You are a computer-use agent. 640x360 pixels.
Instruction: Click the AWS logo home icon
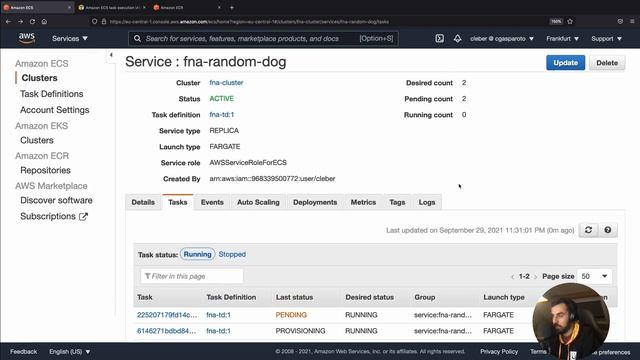(27, 38)
